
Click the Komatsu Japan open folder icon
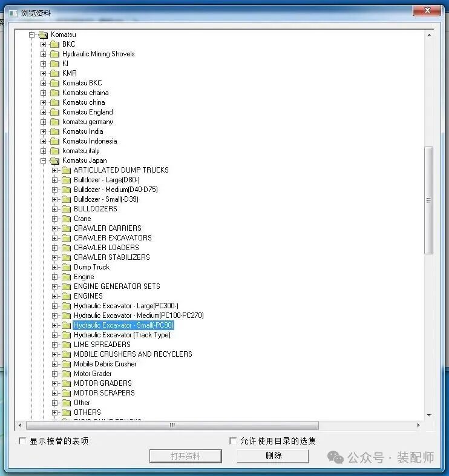tap(54, 160)
